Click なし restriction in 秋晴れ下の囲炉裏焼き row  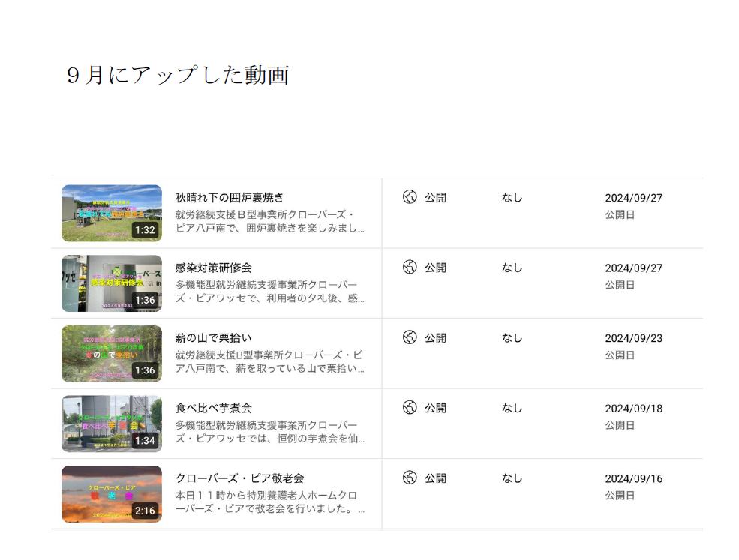point(512,197)
